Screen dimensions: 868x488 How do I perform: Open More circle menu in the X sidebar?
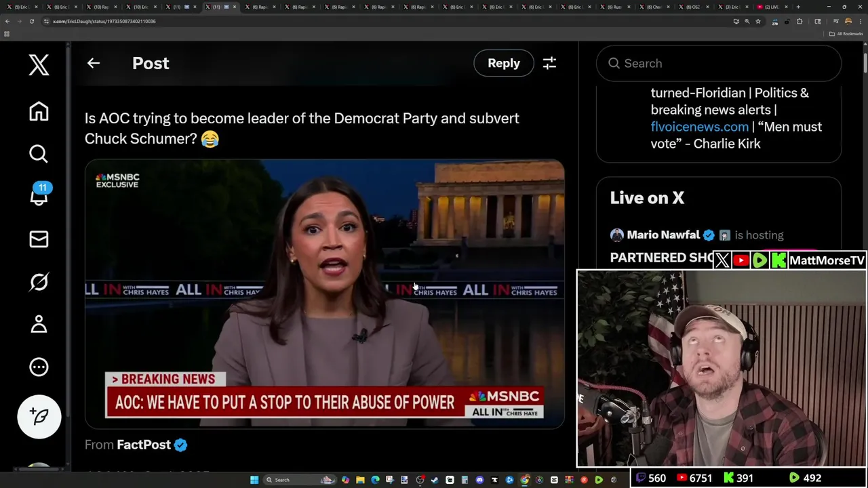point(39,367)
